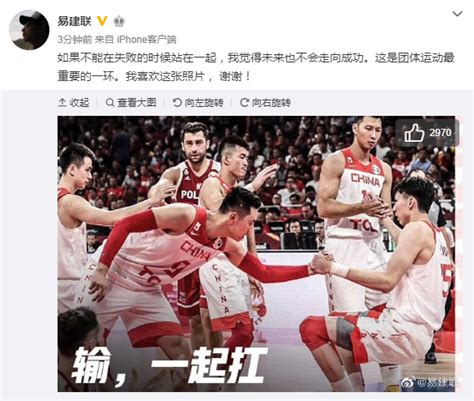
Task: Click the iPhone客户端 source link
Action: (146, 40)
